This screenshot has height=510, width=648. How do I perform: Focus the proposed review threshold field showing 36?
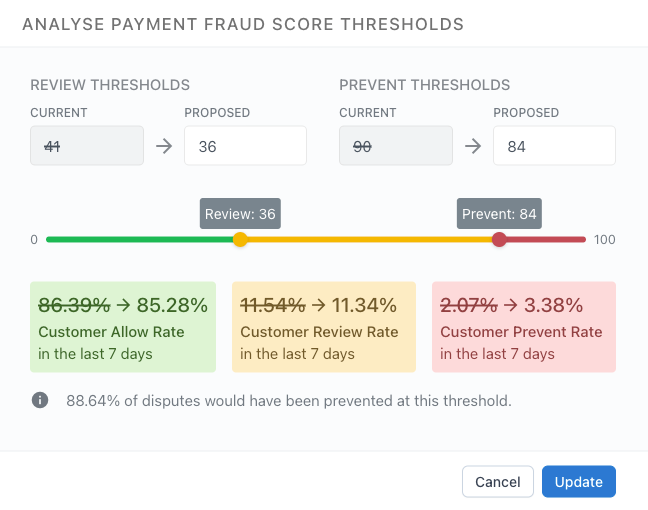pyautogui.click(x=245, y=146)
